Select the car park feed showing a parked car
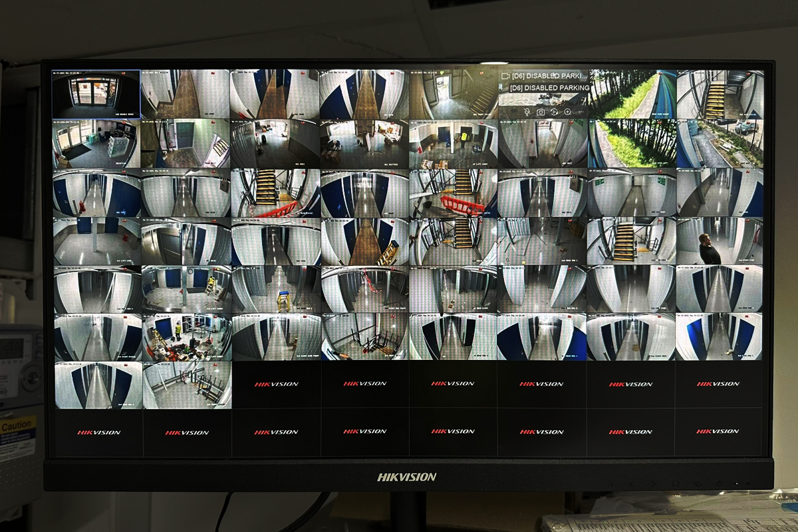Screen dimensions: 798x532 [720, 143]
